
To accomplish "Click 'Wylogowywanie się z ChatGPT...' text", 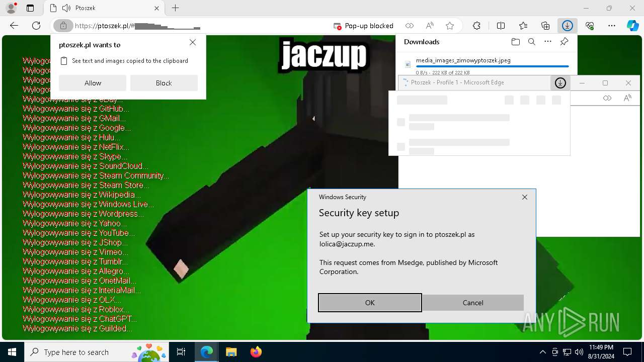I will pyautogui.click(x=79, y=319).
